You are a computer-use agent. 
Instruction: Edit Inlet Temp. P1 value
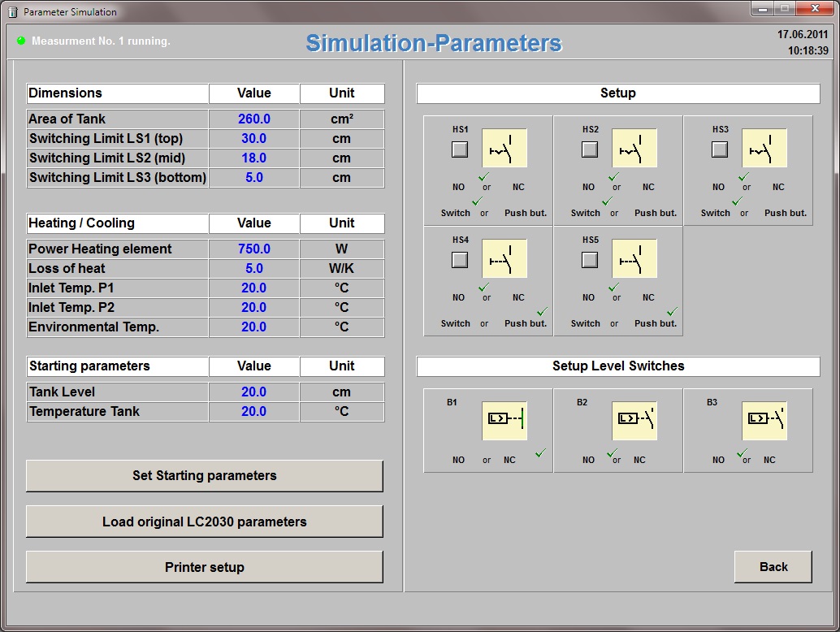coord(254,288)
